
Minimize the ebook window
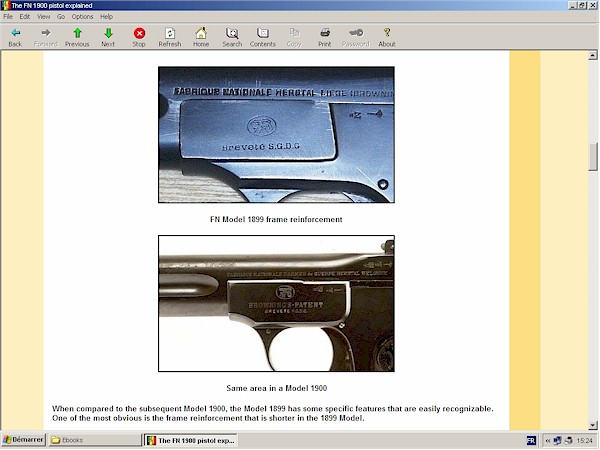573,5
